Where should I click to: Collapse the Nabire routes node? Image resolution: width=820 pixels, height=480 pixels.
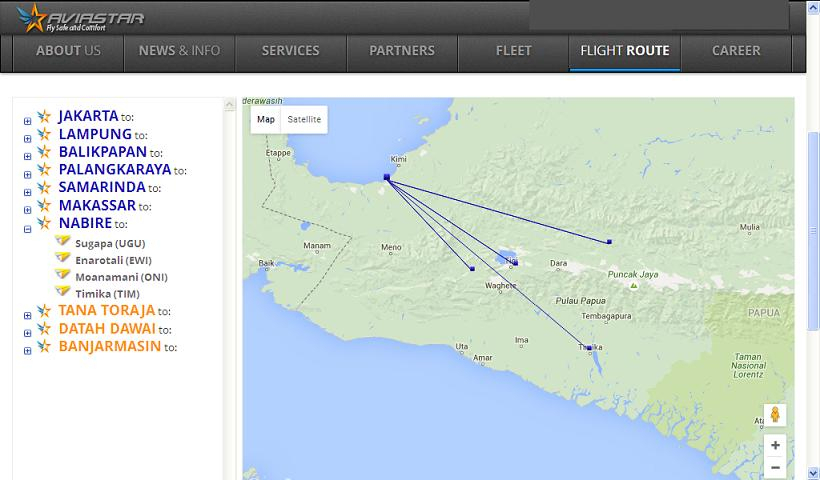[28, 229]
